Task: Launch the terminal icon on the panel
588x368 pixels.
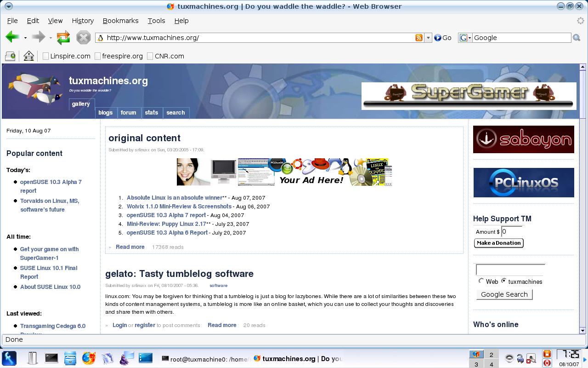Action: tap(51, 358)
